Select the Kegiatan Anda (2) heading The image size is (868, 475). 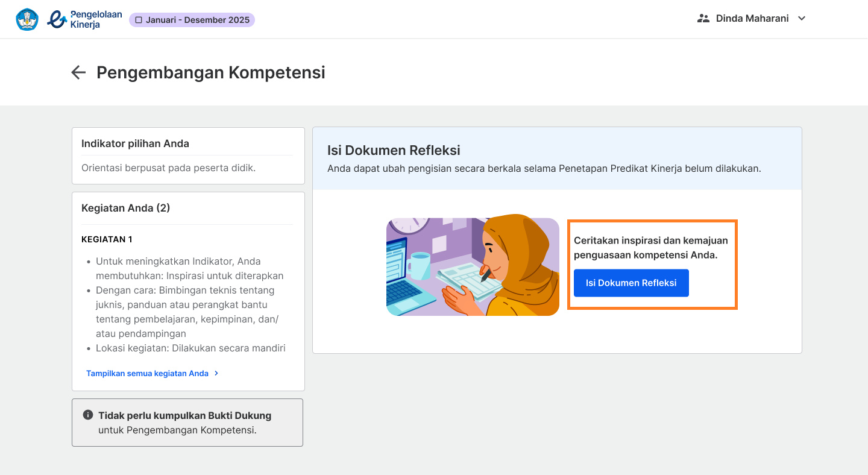click(x=125, y=208)
